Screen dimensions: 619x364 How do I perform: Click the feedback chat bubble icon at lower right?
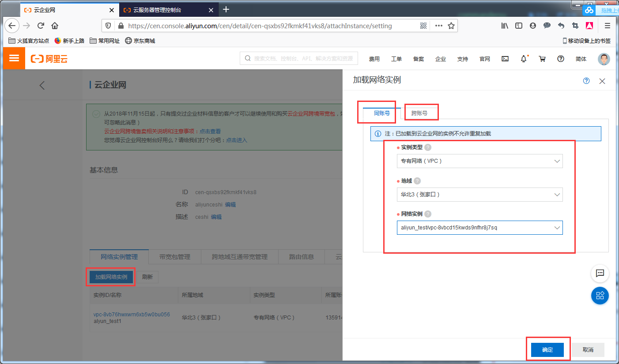tap(600, 274)
